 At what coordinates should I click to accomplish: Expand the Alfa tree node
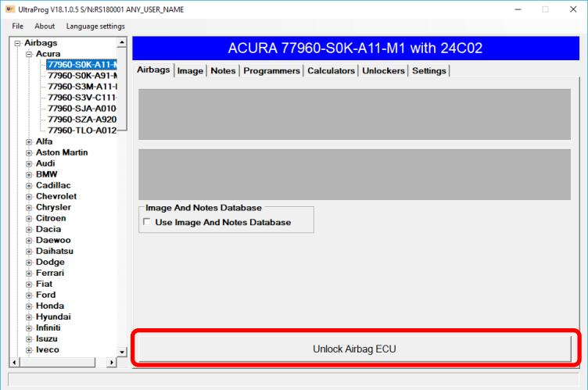pyautogui.click(x=29, y=141)
